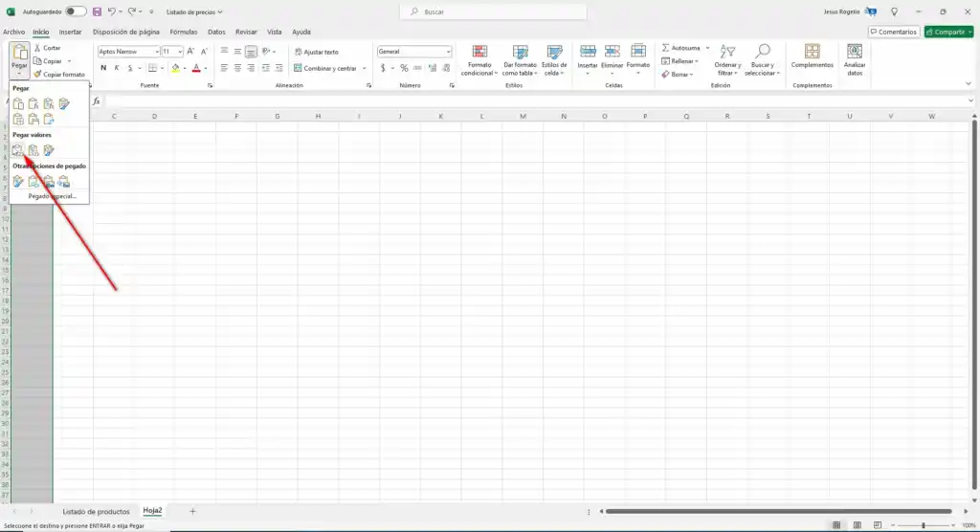Apply the yellow fill color

[176, 68]
